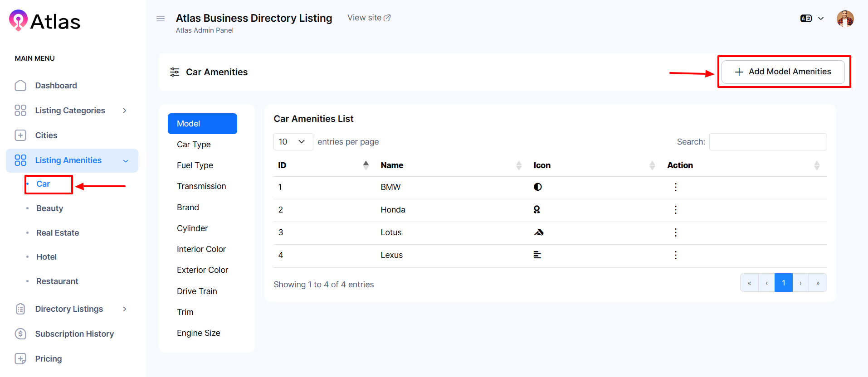Open the View site link
The height and width of the screenshot is (377, 868).
tap(369, 18)
